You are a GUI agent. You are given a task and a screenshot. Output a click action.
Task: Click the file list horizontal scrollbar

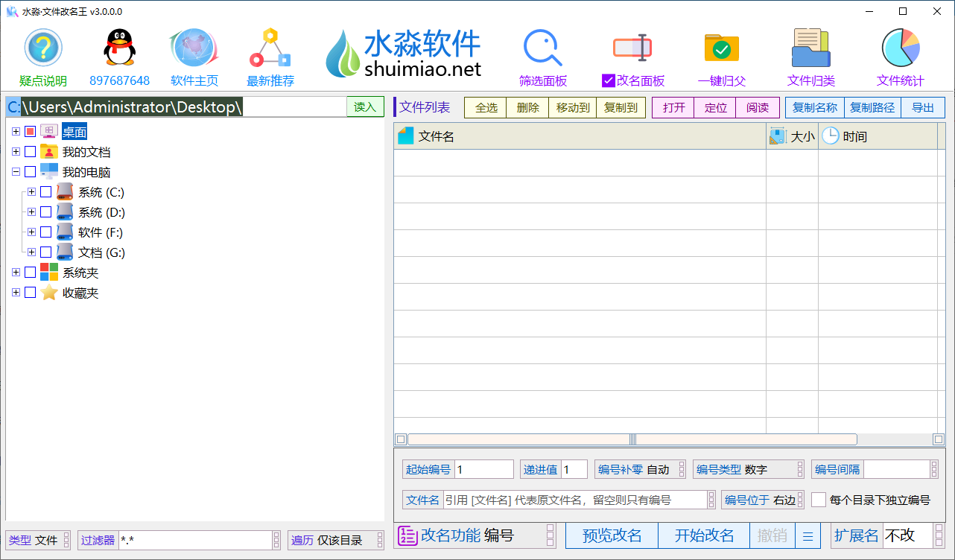tap(632, 439)
